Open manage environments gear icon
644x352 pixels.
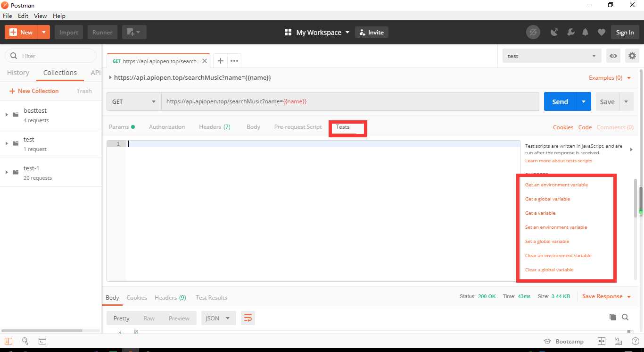tap(632, 56)
